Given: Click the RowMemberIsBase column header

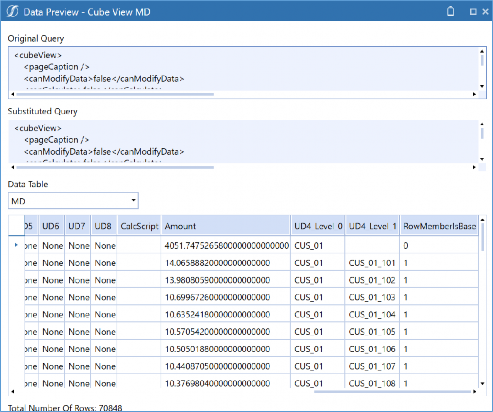Looking at the screenshot, I should point(439,226).
